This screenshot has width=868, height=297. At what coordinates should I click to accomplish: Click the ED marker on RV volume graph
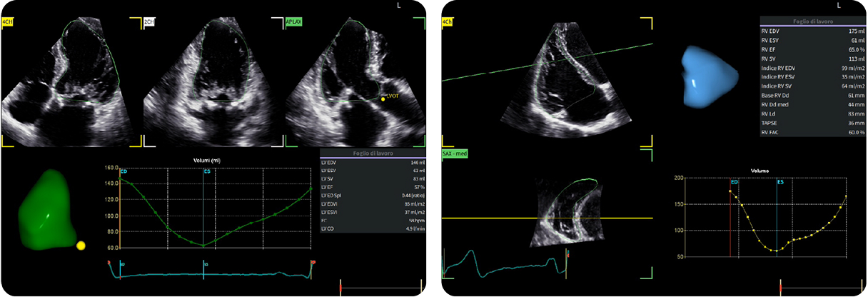coord(734,182)
